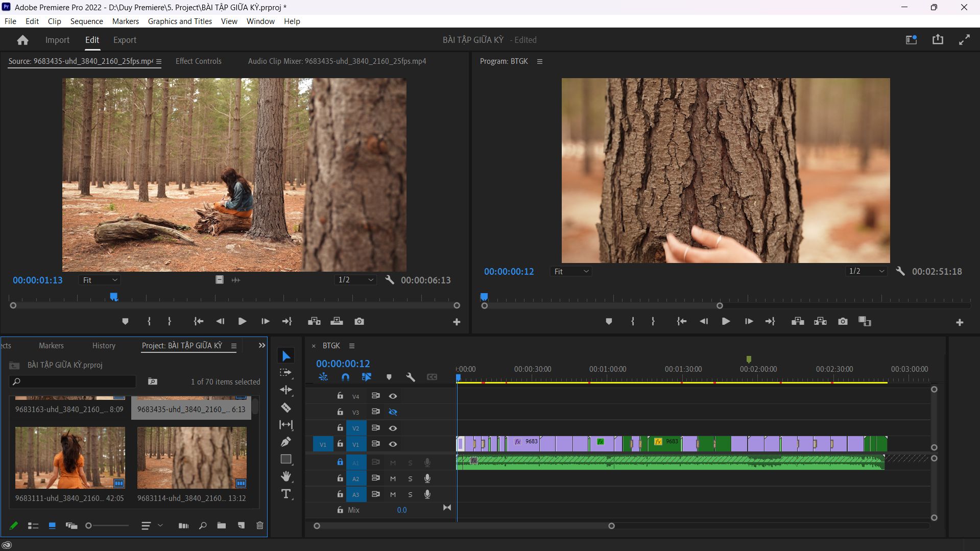Mute audio track A2
Image resolution: width=980 pixels, height=551 pixels.
point(393,479)
